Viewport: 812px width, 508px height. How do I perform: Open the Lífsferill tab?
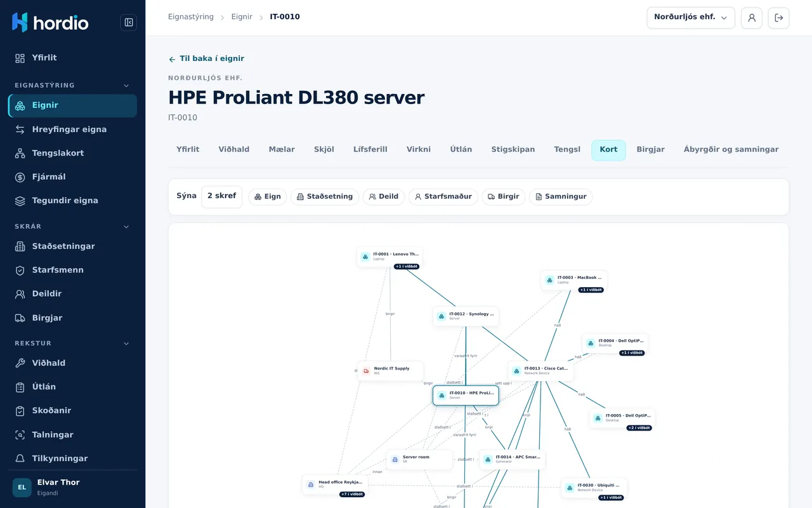tap(370, 150)
